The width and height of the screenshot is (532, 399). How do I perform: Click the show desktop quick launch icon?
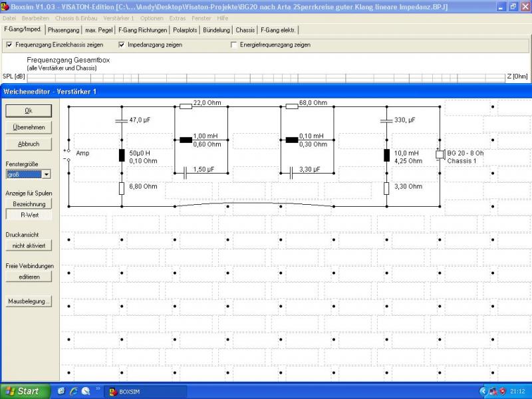click(x=61, y=391)
